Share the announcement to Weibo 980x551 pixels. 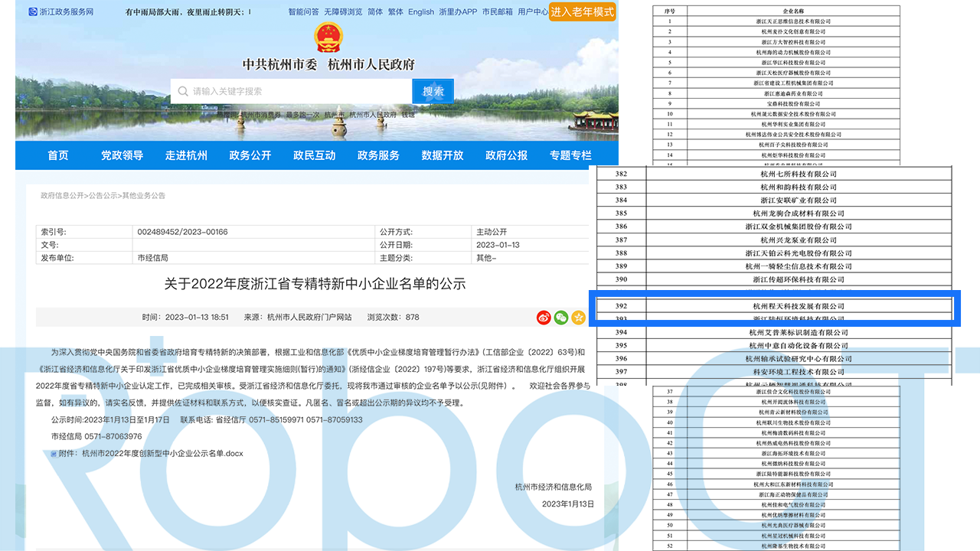click(544, 317)
